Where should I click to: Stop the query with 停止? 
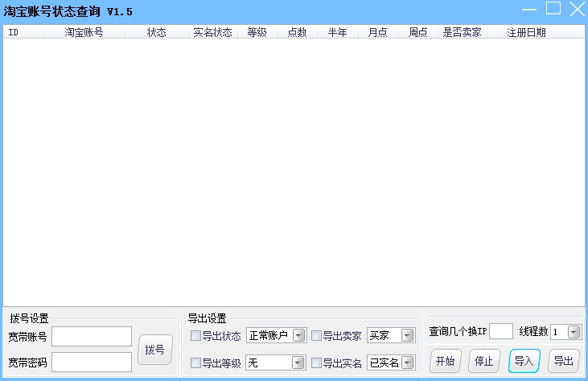pos(483,361)
